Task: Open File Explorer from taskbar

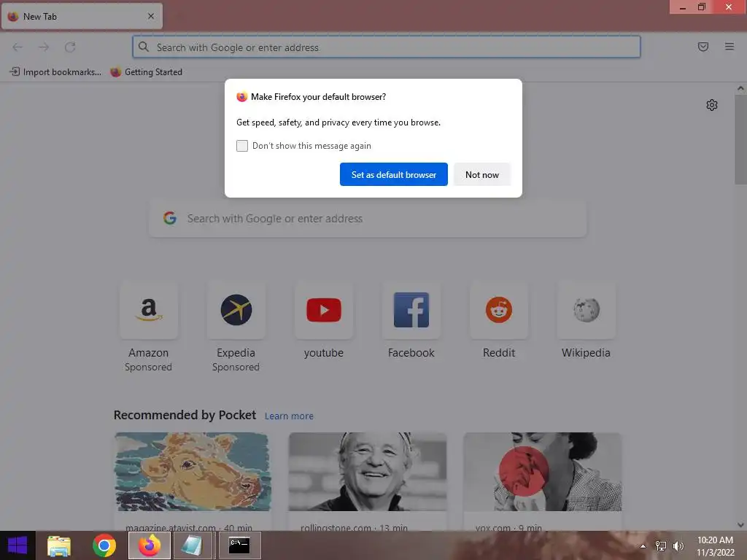Action: 58,545
